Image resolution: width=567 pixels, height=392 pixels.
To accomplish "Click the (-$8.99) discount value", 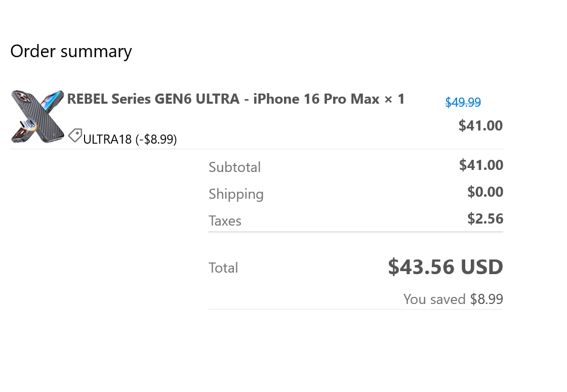I will pyautogui.click(x=156, y=140).
